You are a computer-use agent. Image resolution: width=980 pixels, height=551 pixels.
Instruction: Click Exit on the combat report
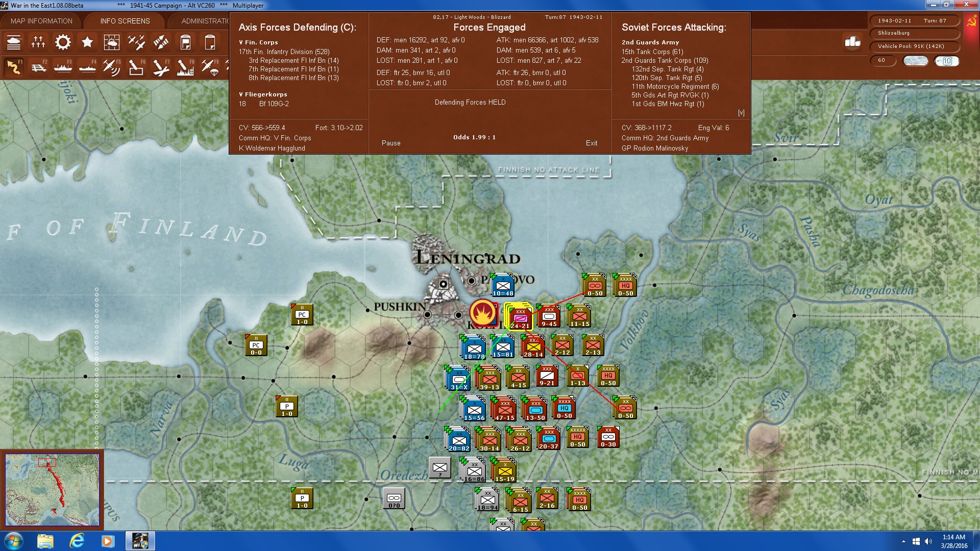pos(591,143)
